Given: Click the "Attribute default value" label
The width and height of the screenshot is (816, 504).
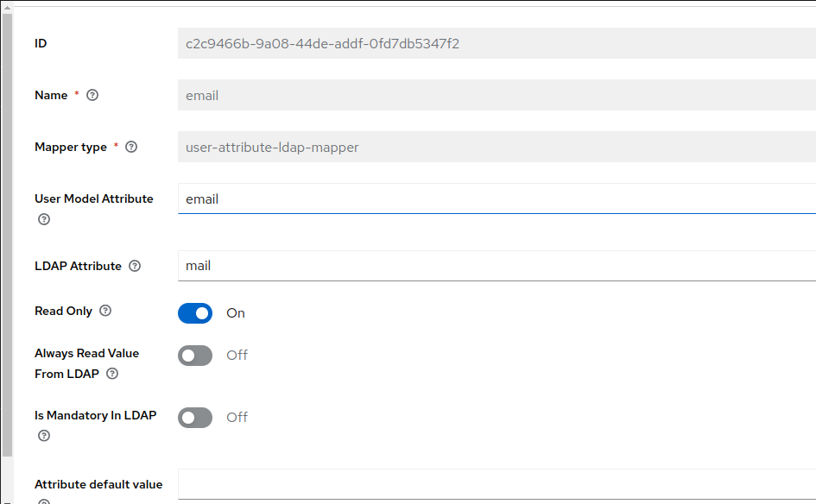Looking at the screenshot, I should (98, 484).
